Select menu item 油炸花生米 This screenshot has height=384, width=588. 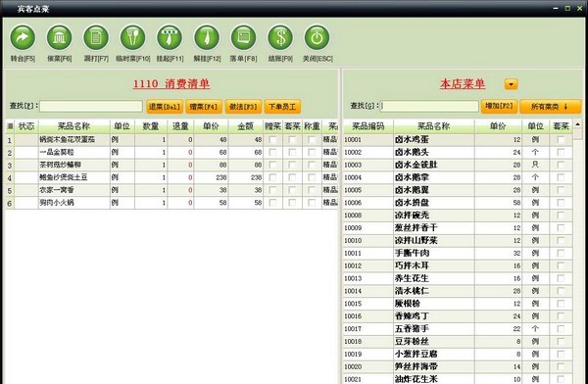coord(458,379)
